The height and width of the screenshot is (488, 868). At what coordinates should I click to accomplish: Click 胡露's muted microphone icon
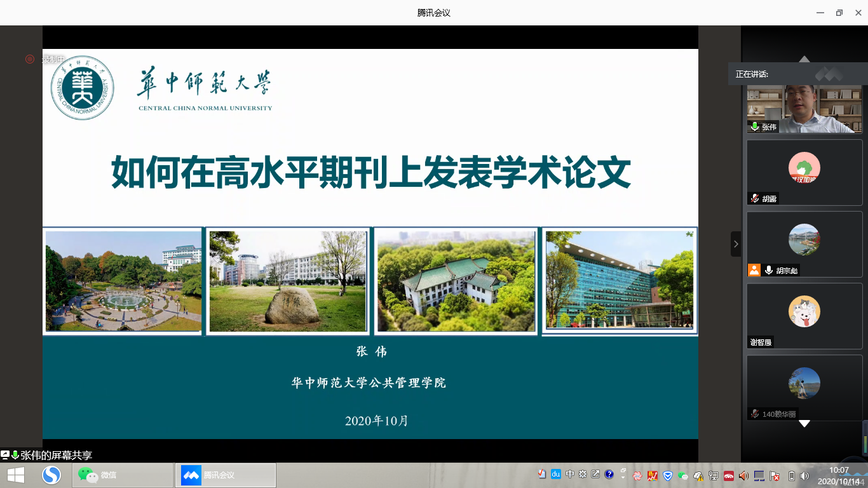755,198
